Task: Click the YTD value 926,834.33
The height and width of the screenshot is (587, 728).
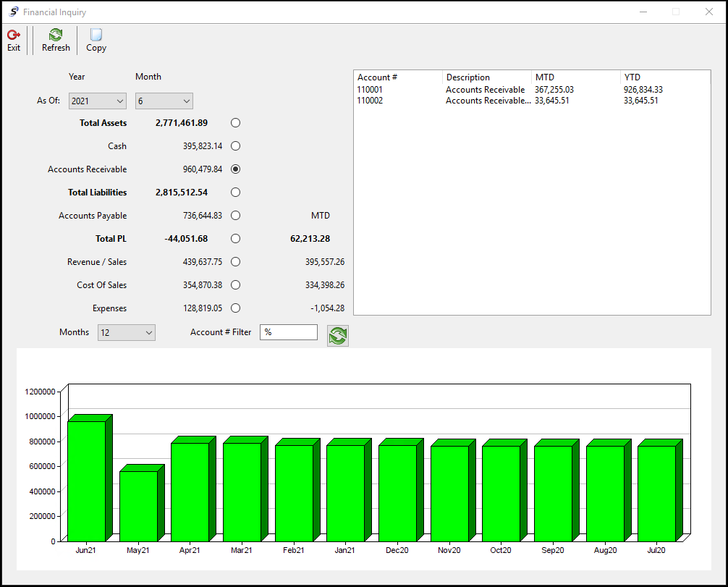Action: pyautogui.click(x=643, y=90)
